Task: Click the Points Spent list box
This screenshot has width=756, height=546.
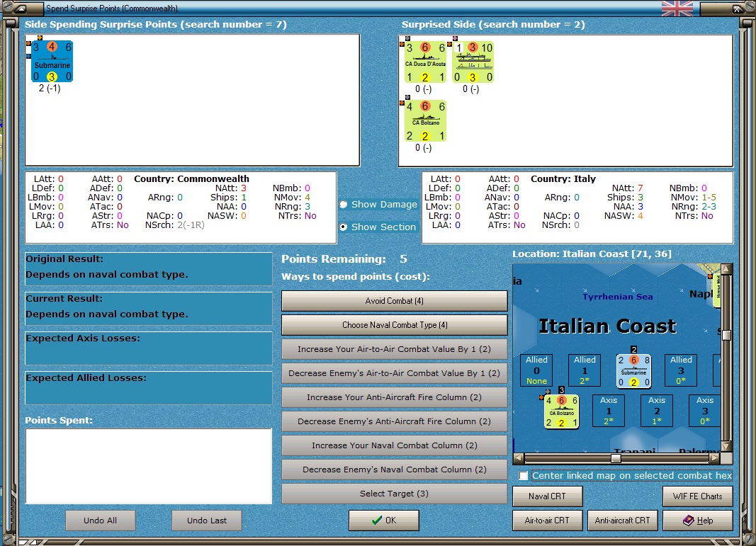Action: [149, 466]
